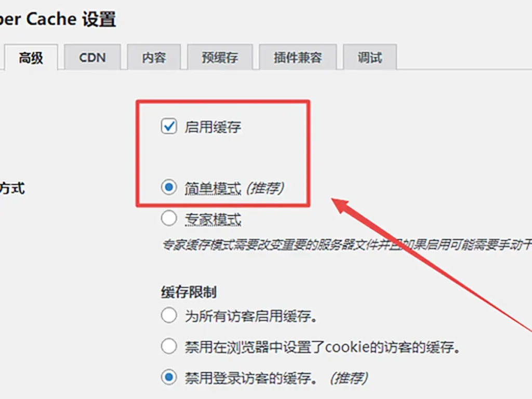Open the 调试 tab

[x=369, y=57]
